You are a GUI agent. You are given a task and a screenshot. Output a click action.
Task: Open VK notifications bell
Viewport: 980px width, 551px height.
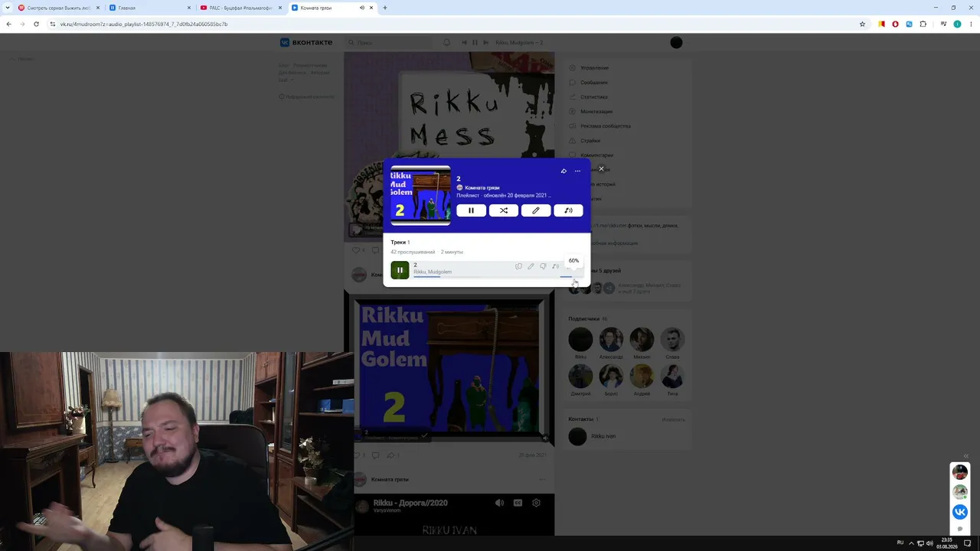point(446,43)
